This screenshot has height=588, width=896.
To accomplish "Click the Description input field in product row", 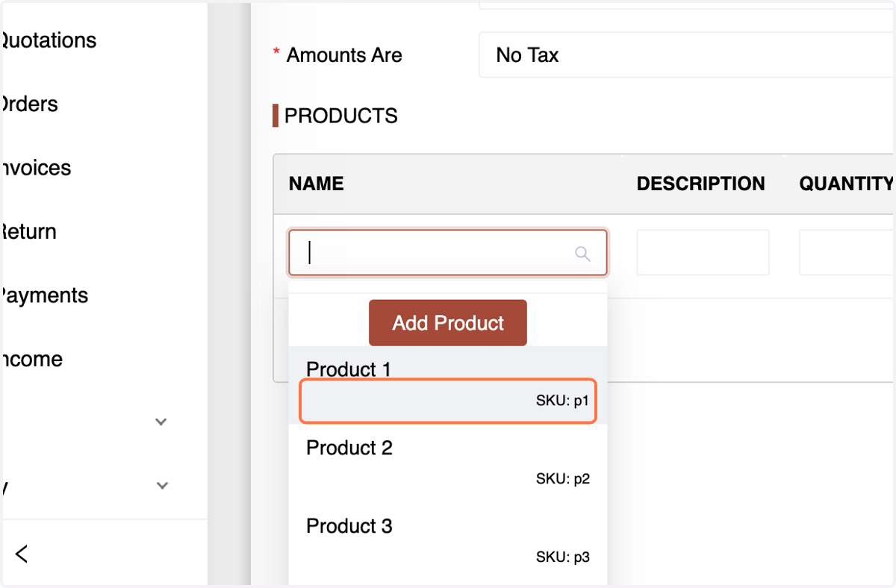I will pyautogui.click(x=703, y=253).
